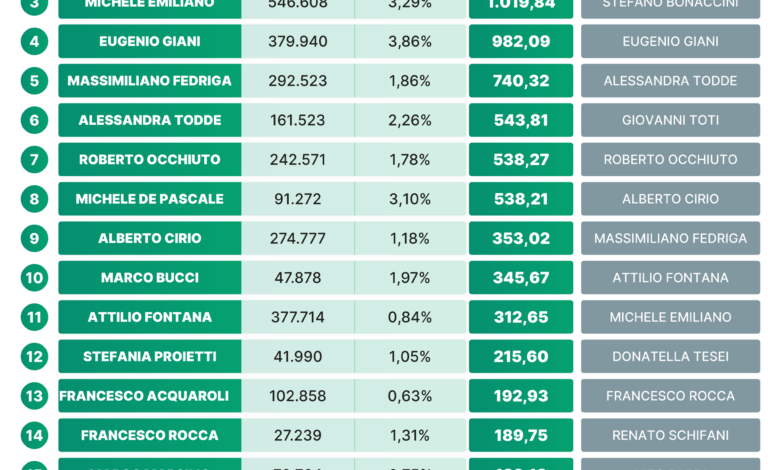Click the rank 14 circle badge
Screen dimensions: 780x470
click(x=34, y=435)
